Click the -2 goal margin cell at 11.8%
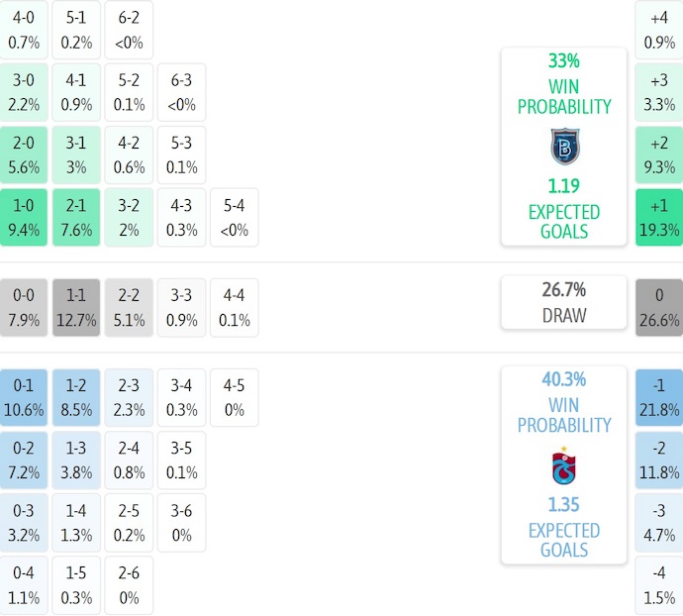This screenshot has height=616, width=683. (x=659, y=460)
